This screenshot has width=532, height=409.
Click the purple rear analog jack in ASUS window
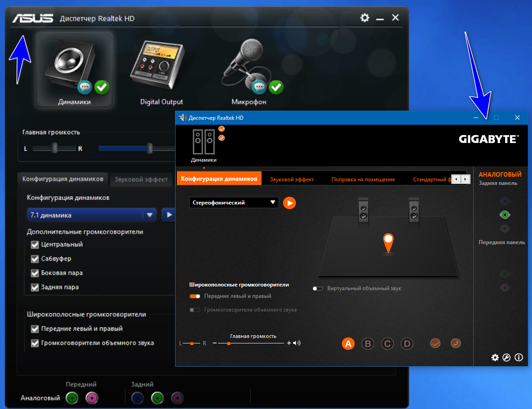pos(177,398)
